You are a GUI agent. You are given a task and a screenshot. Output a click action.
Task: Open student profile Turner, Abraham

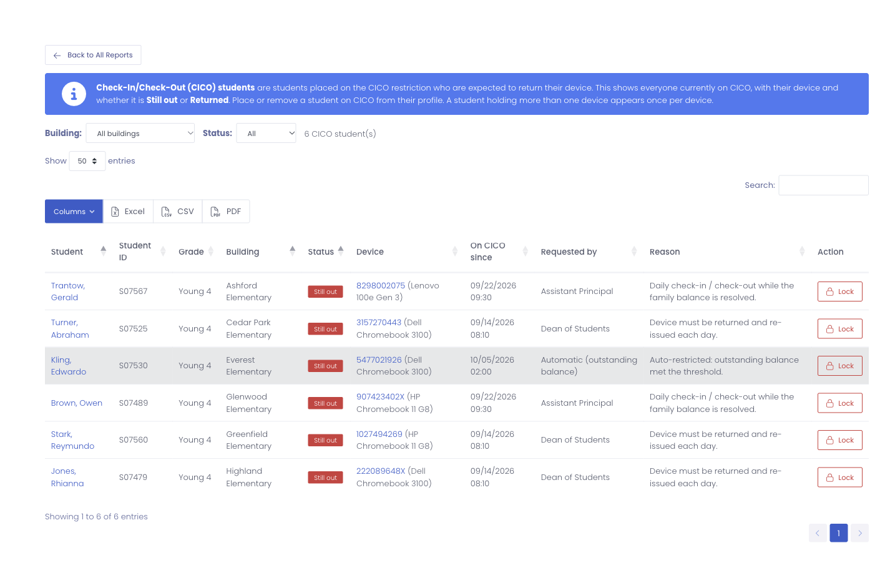pyautogui.click(x=70, y=329)
